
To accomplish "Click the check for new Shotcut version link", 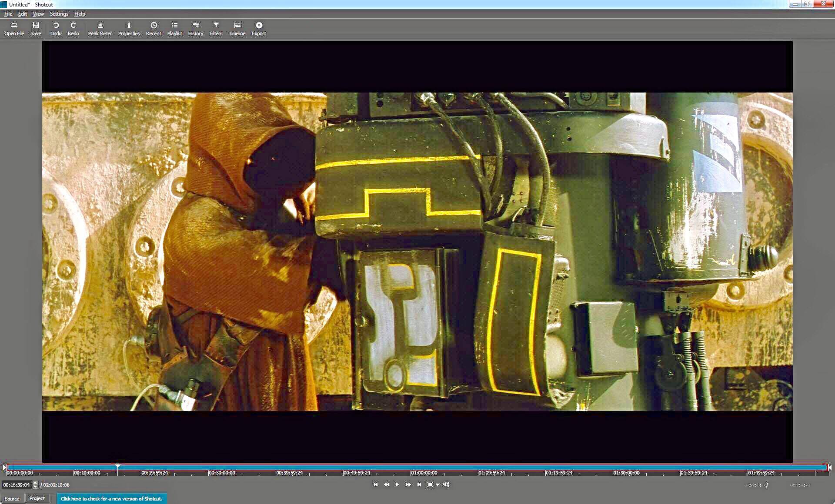I will coord(111,499).
